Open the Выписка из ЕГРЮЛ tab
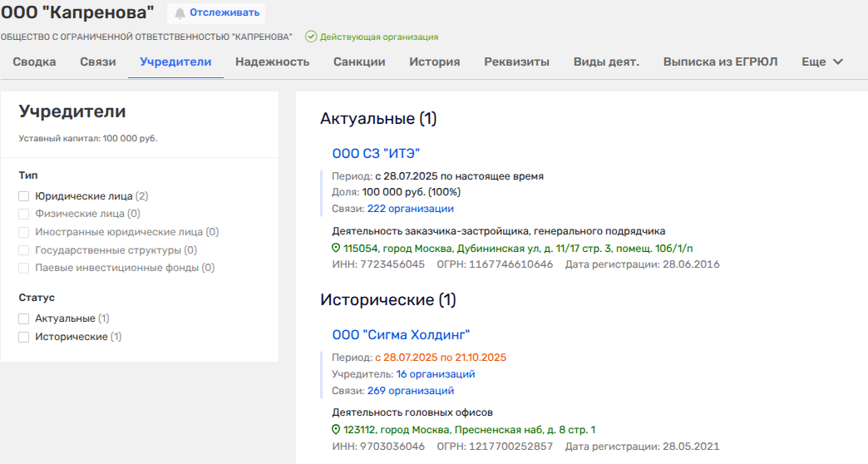Screen dimensions: 868x464 coord(720,62)
